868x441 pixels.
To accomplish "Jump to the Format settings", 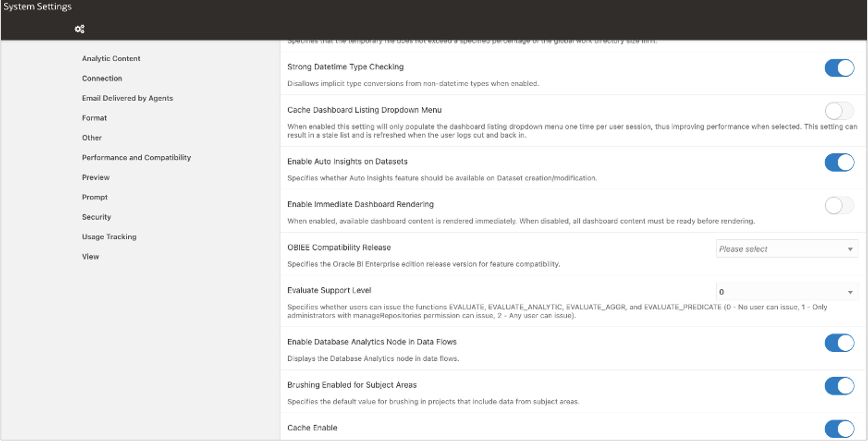I will tap(94, 118).
